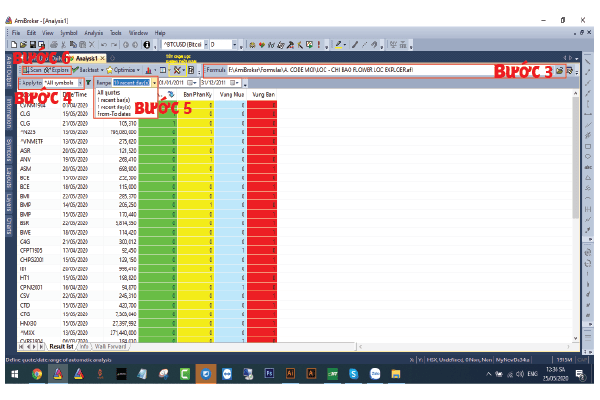Switch to the Analysis1 tab

tap(86, 58)
